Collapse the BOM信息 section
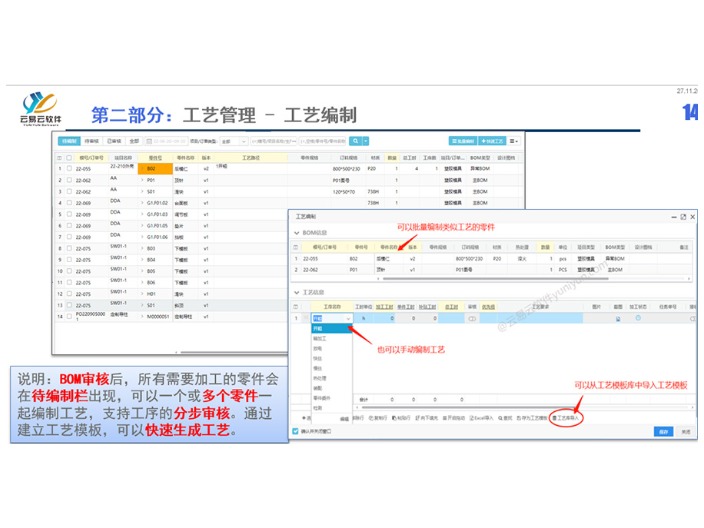The image size is (704, 528). [296, 233]
